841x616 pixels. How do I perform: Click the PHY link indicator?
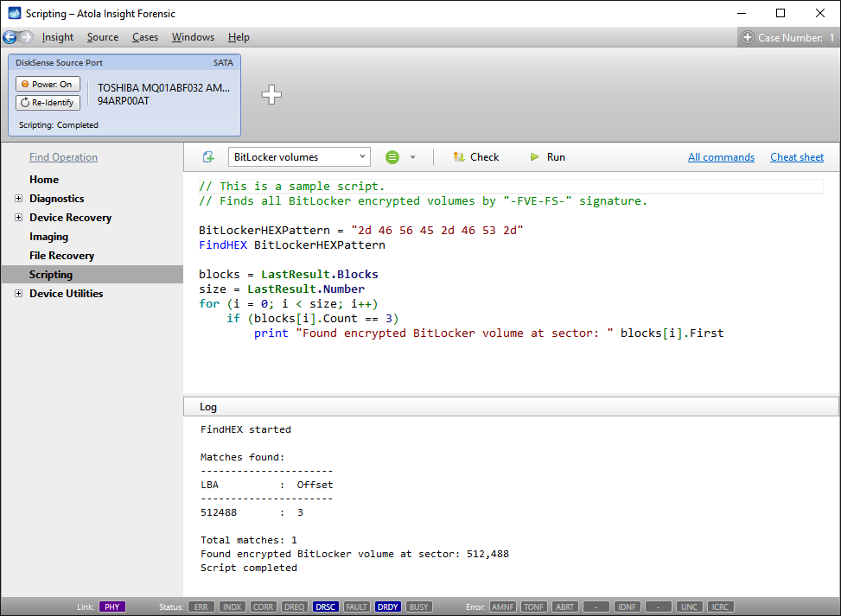112,606
